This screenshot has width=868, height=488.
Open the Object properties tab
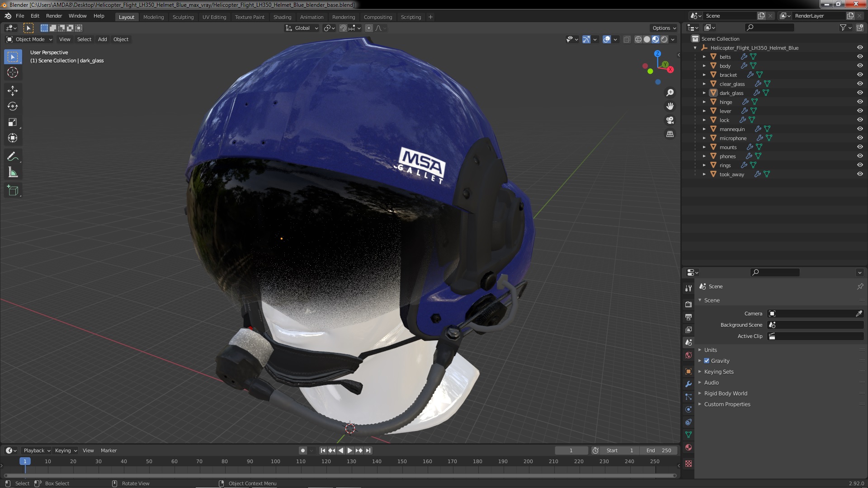point(689,371)
